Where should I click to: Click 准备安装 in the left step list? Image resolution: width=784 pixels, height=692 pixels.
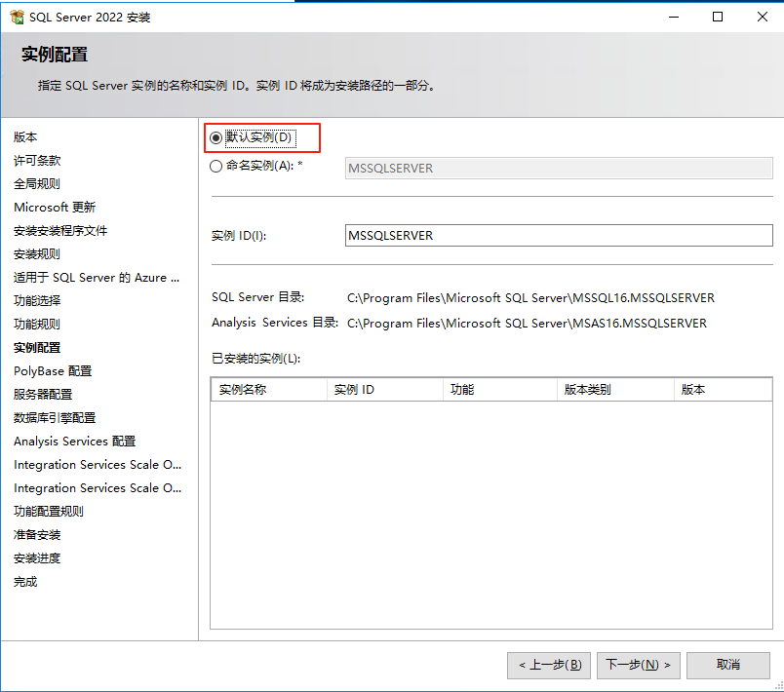(x=37, y=535)
